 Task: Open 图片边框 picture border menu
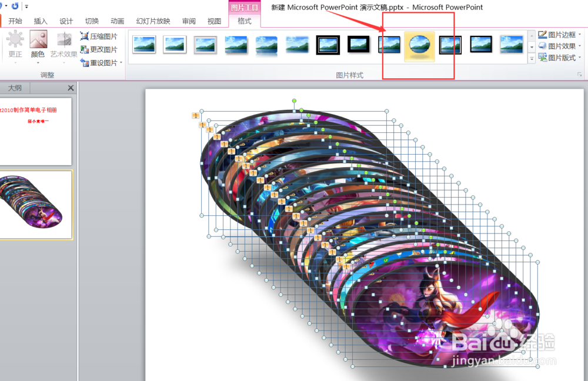(x=560, y=35)
